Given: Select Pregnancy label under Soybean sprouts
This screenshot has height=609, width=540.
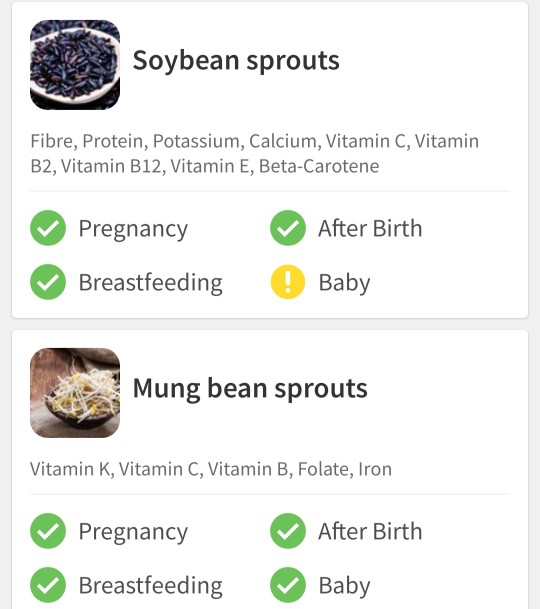Looking at the screenshot, I should pyautogui.click(x=133, y=229).
